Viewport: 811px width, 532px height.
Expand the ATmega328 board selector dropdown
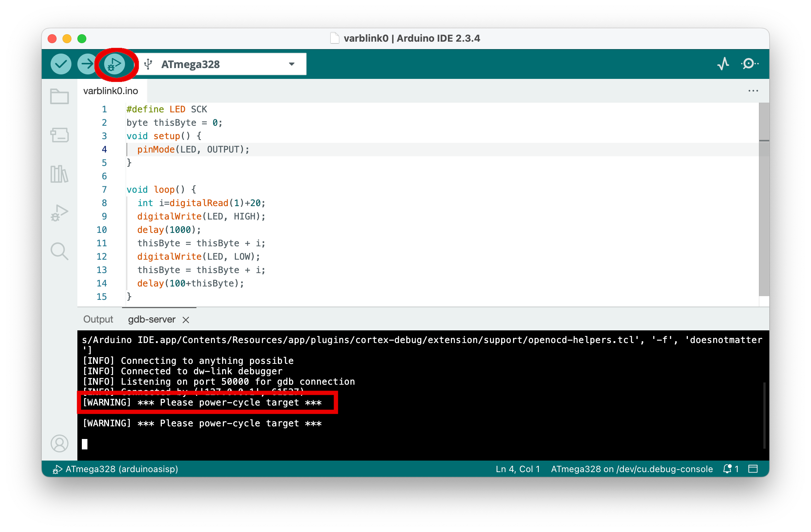pos(292,64)
